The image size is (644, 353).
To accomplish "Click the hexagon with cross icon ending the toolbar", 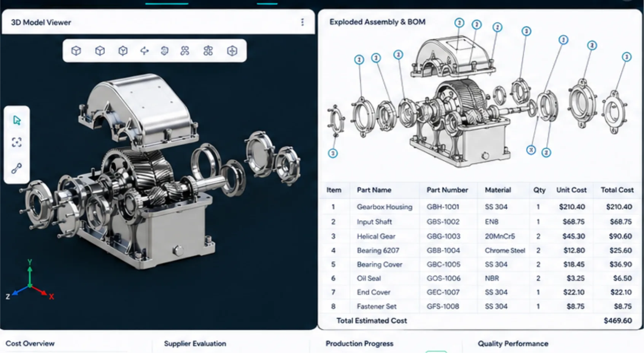I will pyautogui.click(x=232, y=51).
